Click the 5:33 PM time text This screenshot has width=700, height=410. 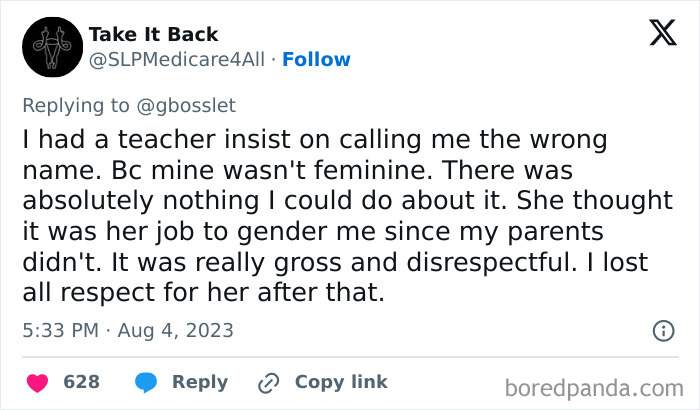[x=62, y=329]
